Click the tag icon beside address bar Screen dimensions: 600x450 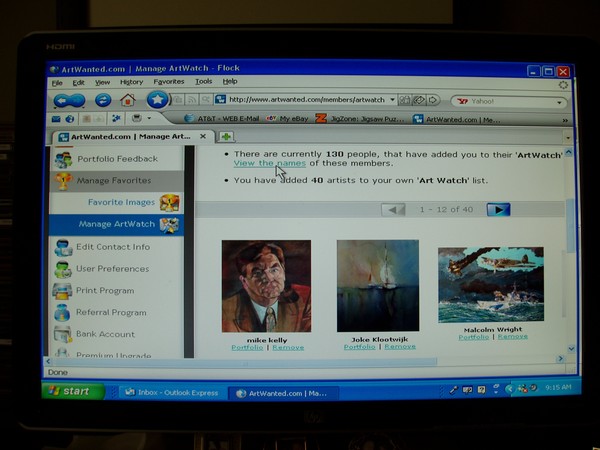click(x=419, y=100)
